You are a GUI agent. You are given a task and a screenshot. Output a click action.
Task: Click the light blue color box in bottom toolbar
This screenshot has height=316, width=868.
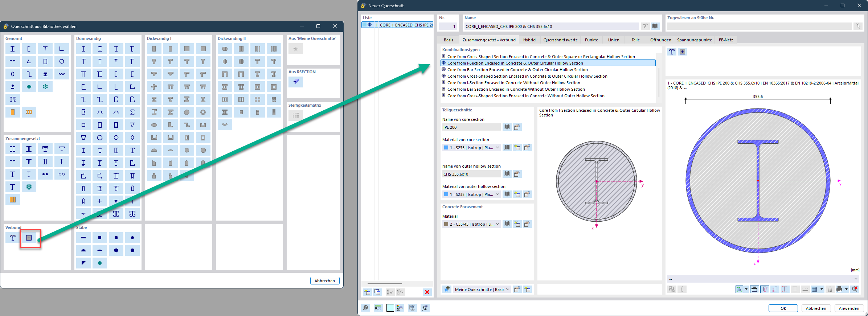click(x=390, y=308)
